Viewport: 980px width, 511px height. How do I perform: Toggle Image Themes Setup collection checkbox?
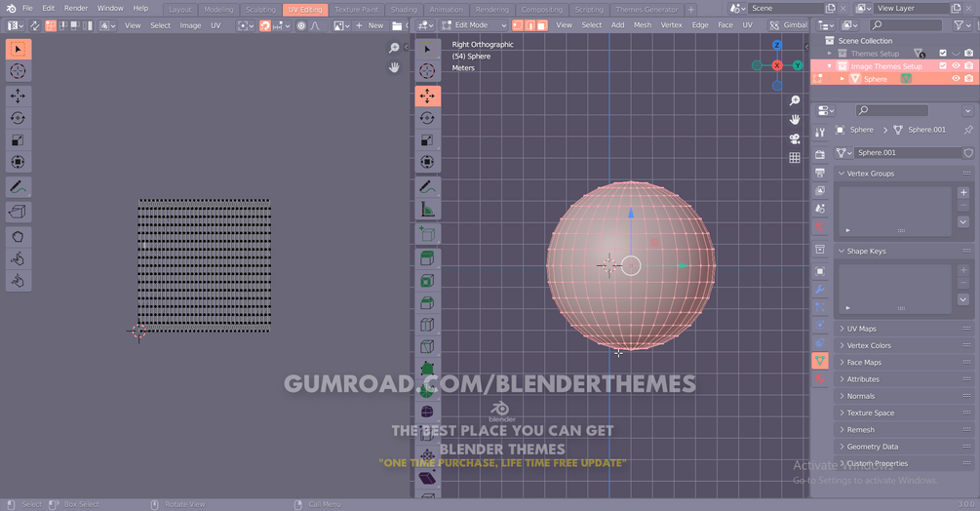pos(943,65)
